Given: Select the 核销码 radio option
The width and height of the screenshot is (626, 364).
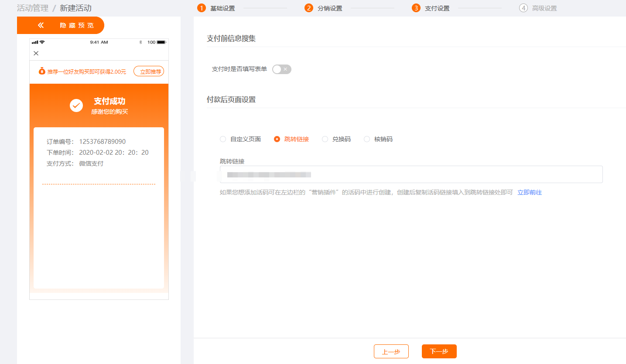Looking at the screenshot, I should coord(367,139).
